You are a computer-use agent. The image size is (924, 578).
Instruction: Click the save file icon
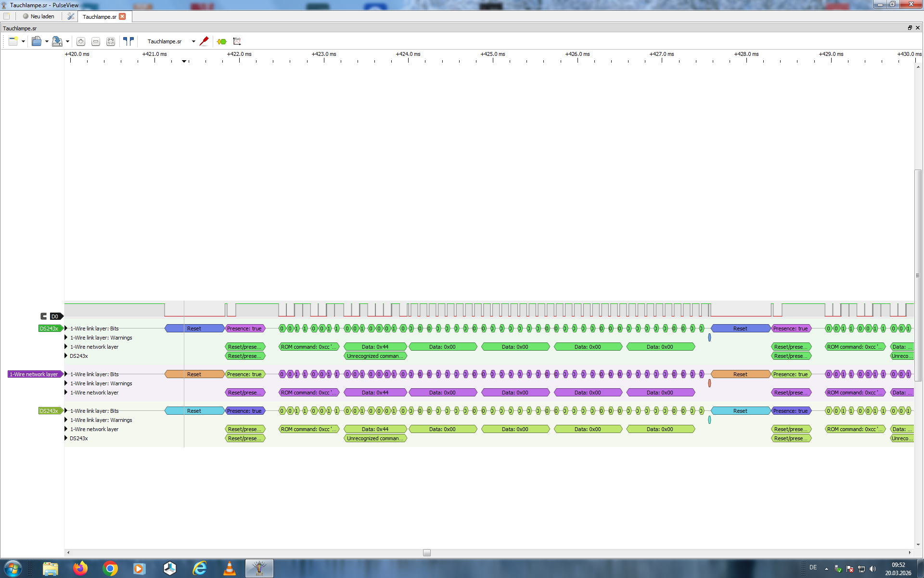click(x=57, y=41)
